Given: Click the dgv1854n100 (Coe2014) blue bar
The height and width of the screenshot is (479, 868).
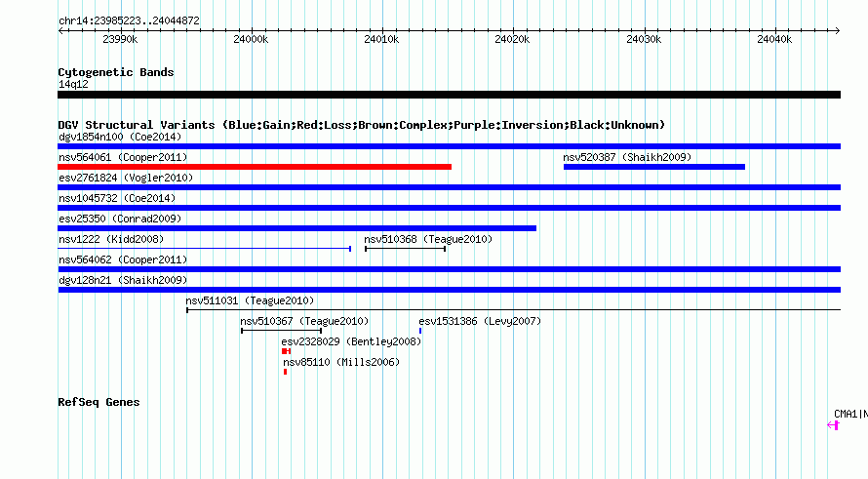Looking at the screenshot, I should pyautogui.click(x=449, y=146).
